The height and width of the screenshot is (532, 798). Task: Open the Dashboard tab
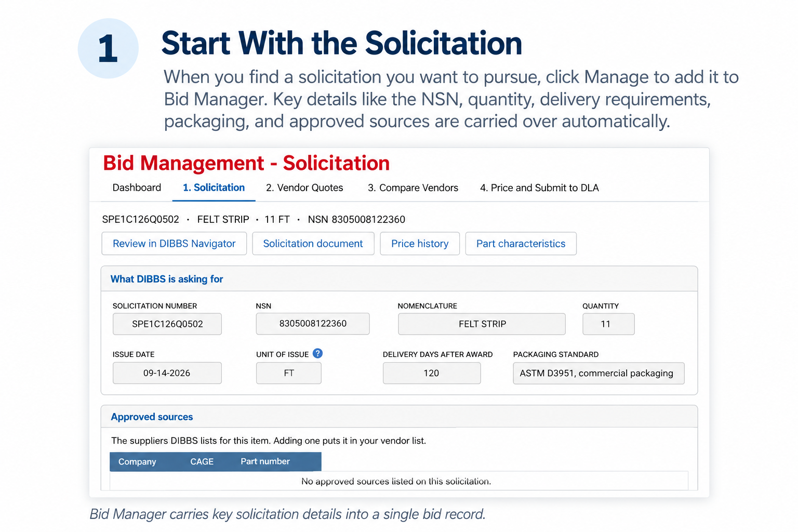pos(137,188)
